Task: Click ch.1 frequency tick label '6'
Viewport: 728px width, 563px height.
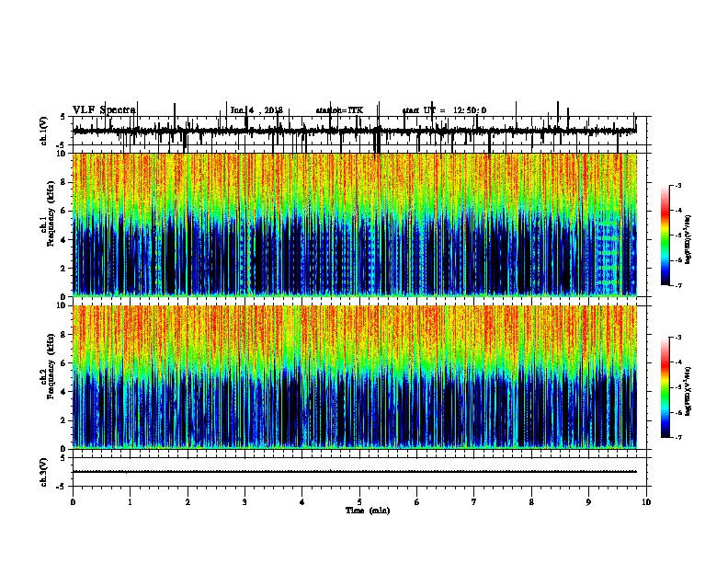Action: click(64, 212)
